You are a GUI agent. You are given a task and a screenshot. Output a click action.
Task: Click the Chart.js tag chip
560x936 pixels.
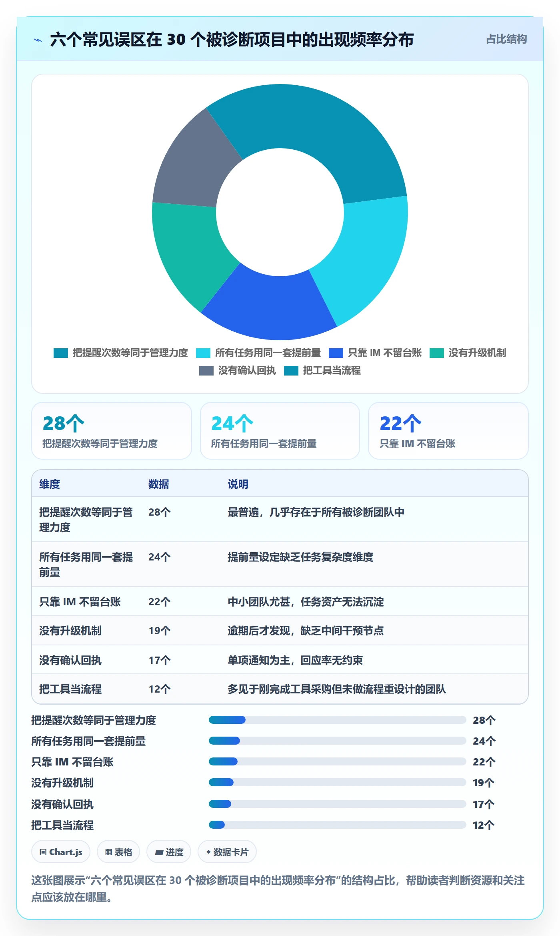61,852
